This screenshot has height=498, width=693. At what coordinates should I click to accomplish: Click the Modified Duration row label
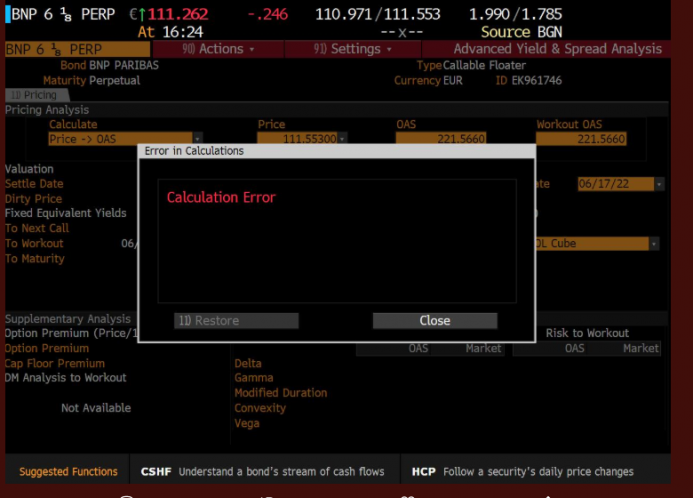click(x=281, y=393)
